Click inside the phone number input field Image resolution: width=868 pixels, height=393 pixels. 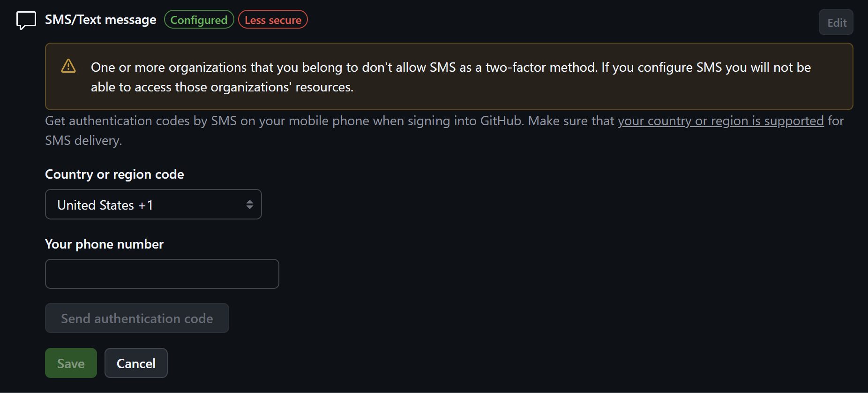[162, 273]
